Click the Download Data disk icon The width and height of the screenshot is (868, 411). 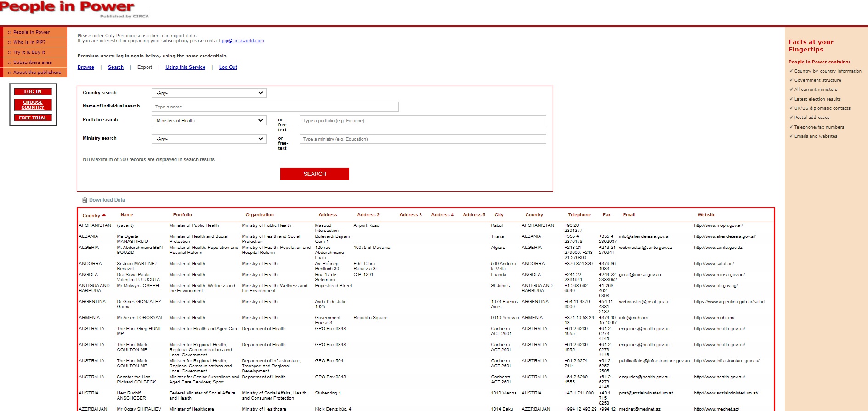click(85, 200)
